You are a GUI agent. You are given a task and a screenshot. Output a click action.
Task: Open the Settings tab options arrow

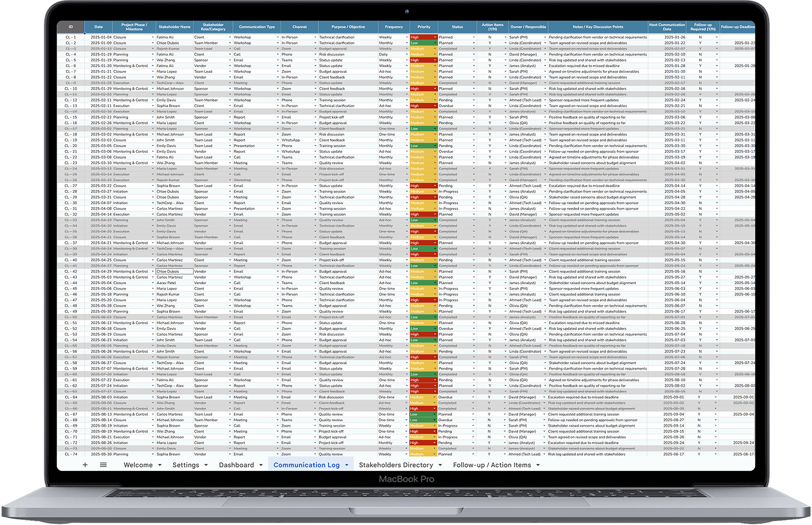point(206,465)
